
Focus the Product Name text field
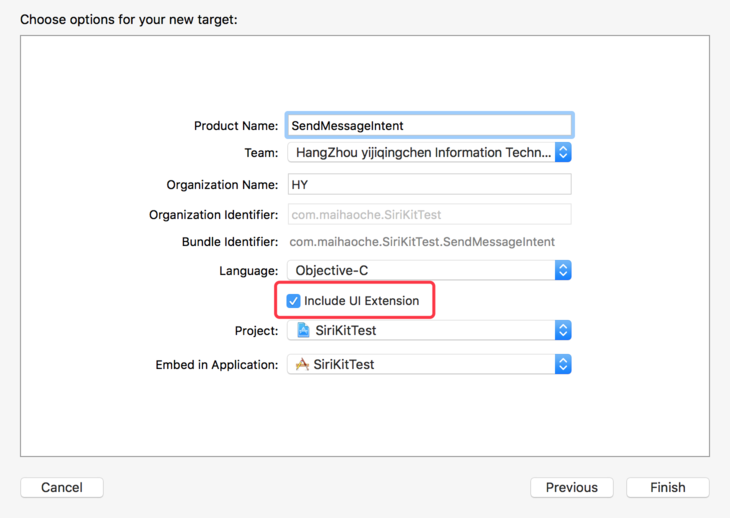tap(429, 126)
